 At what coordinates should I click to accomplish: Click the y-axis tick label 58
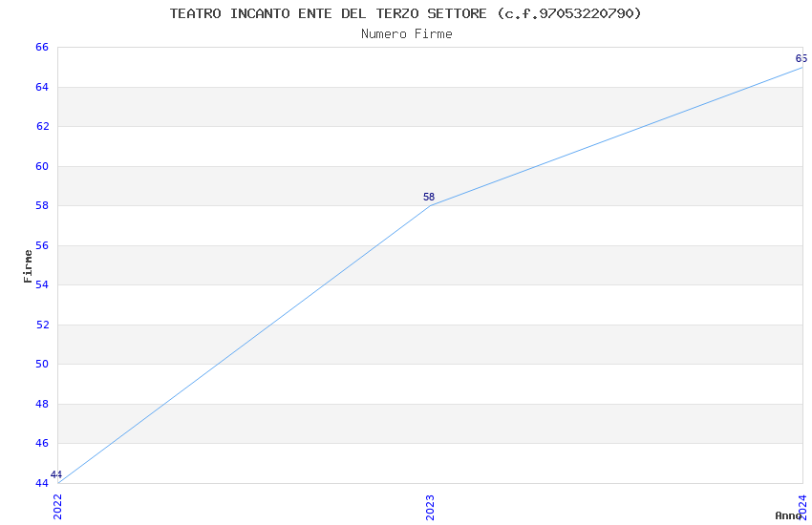click(x=42, y=205)
